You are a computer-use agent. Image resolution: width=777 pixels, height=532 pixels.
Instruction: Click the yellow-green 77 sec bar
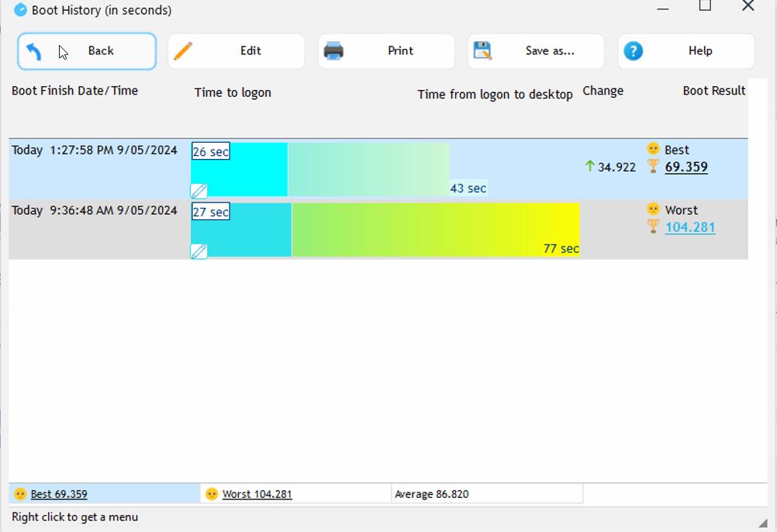[x=434, y=230]
